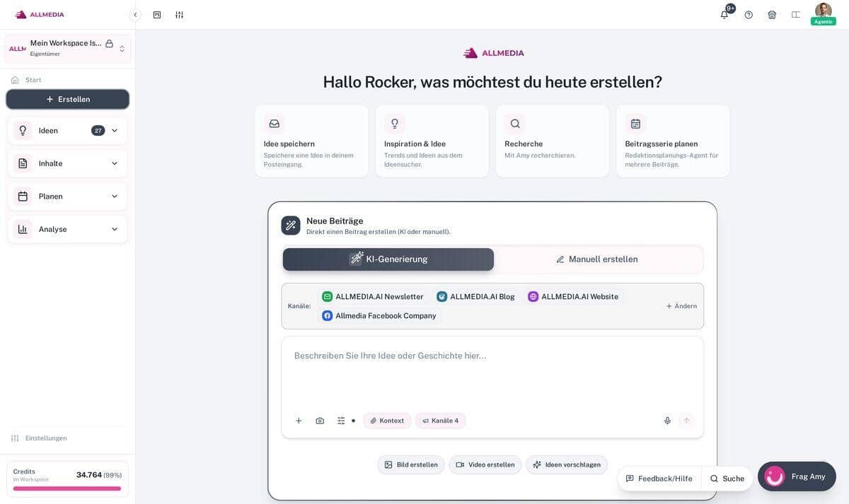Open Feedback/Hilfe
The width and height of the screenshot is (849, 504).
[659, 479]
